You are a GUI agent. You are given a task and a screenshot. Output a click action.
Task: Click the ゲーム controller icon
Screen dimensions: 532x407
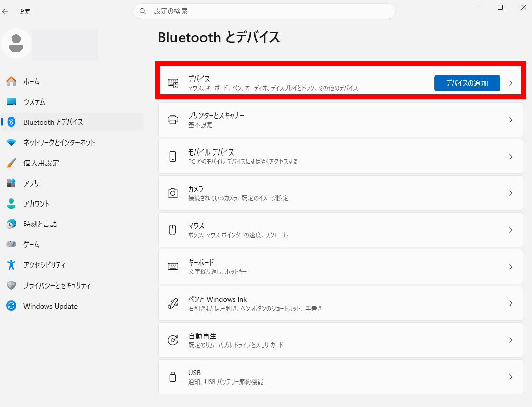(x=11, y=244)
